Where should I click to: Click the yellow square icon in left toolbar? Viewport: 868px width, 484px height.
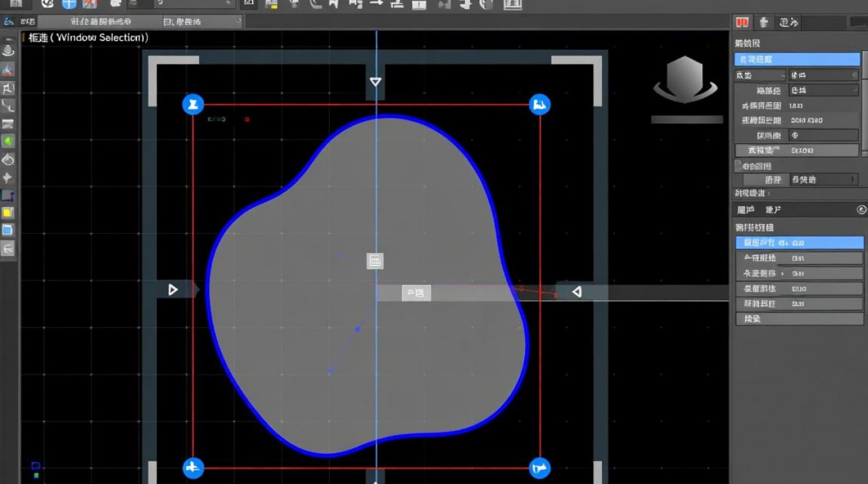(8, 212)
